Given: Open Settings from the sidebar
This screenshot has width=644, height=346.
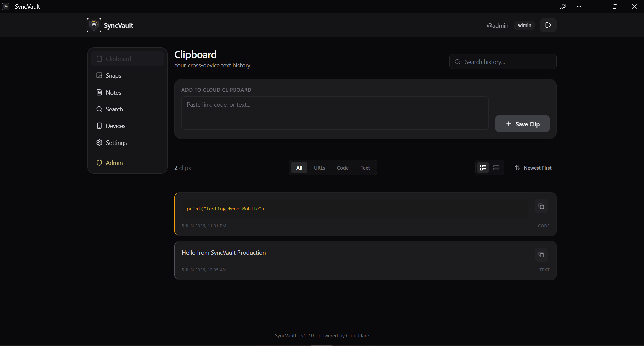Looking at the screenshot, I should click(127, 142).
